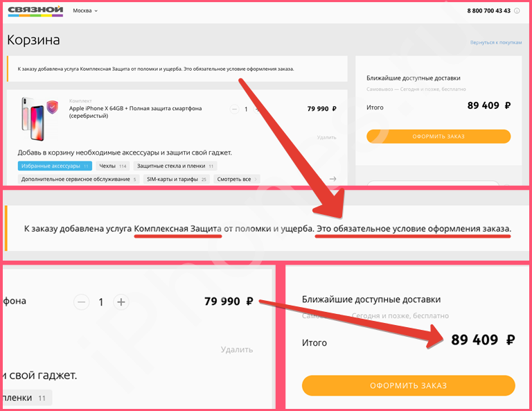Select the Избранные аксессуары tab
This screenshot has width=532, height=411.
coord(55,166)
